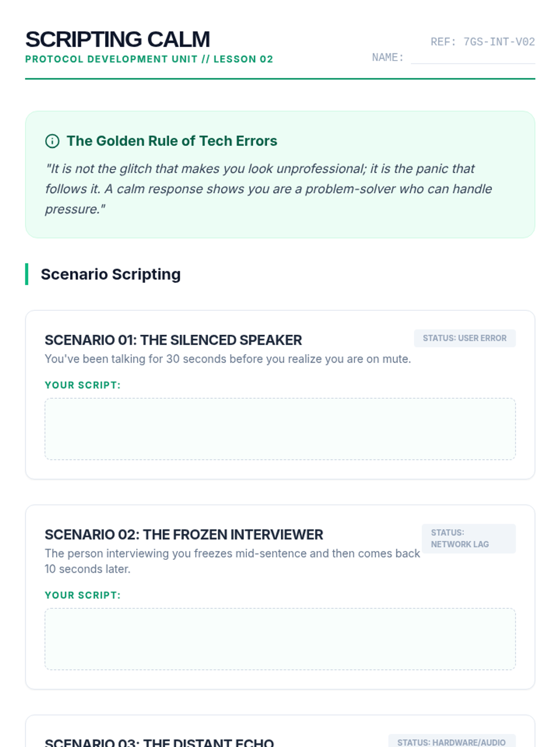Type in Scenario 01 script box
560x747 pixels.
pyautogui.click(x=280, y=429)
